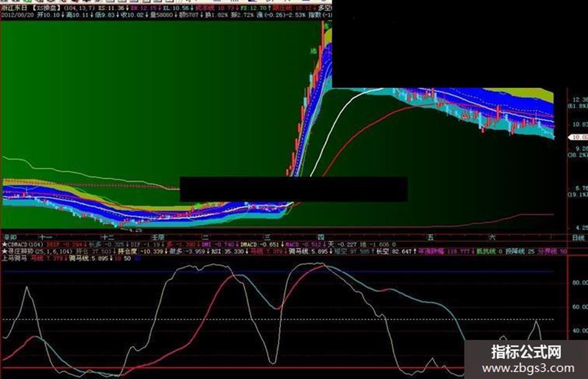Click the 十一 month marker on time axis
The image size is (588, 379).
point(45,238)
